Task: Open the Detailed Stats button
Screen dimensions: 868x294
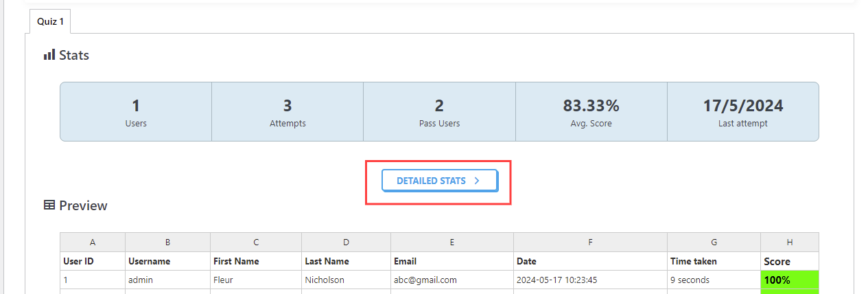Action: [439, 181]
